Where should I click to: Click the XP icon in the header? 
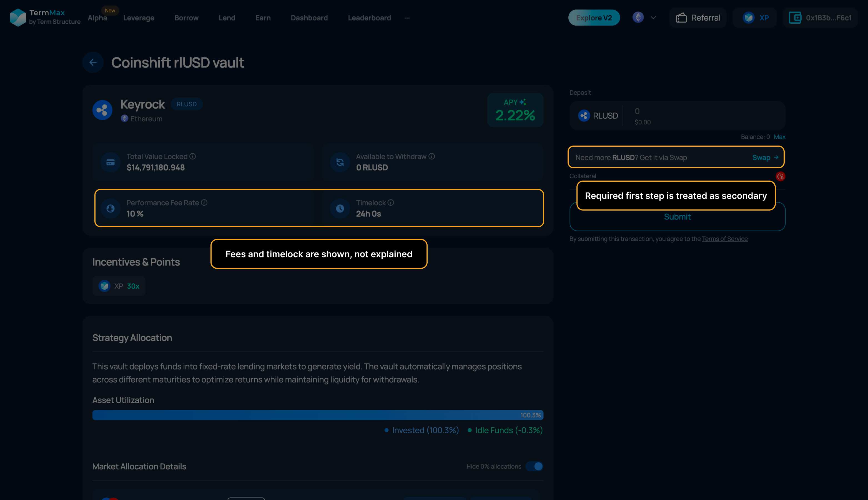748,17
